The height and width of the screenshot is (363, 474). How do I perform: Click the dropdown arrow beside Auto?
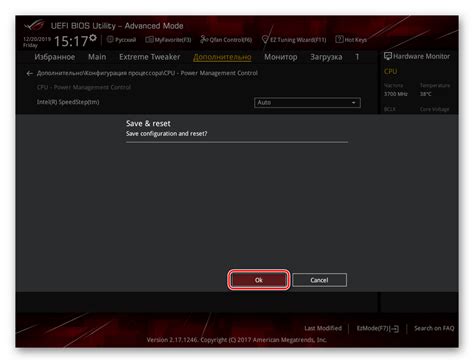click(x=353, y=103)
